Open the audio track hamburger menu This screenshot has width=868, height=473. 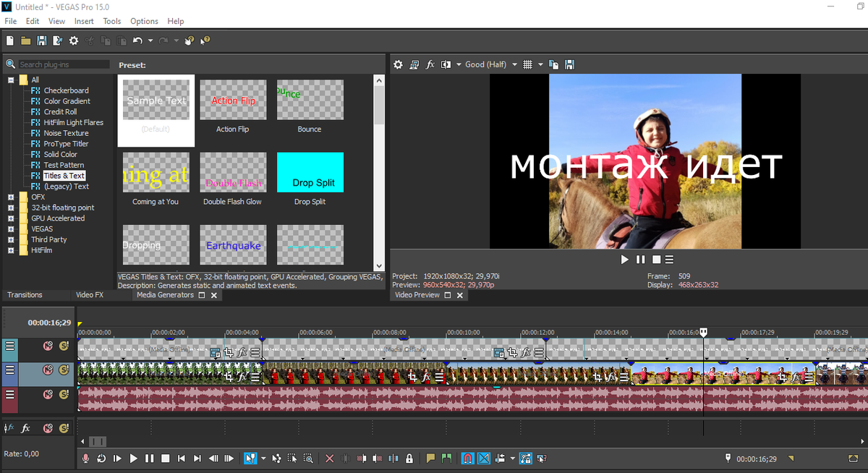click(x=10, y=394)
